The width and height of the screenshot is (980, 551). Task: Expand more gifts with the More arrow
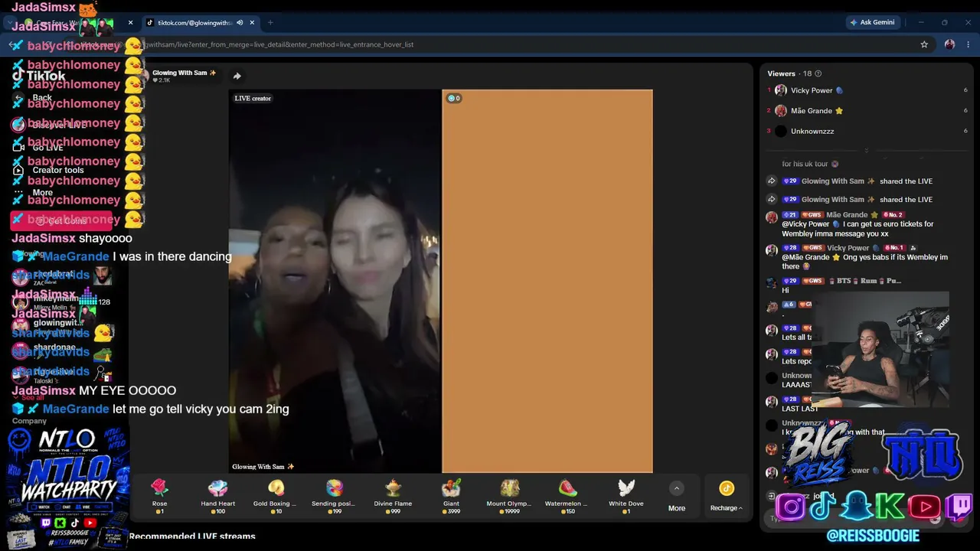[x=676, y=488]
